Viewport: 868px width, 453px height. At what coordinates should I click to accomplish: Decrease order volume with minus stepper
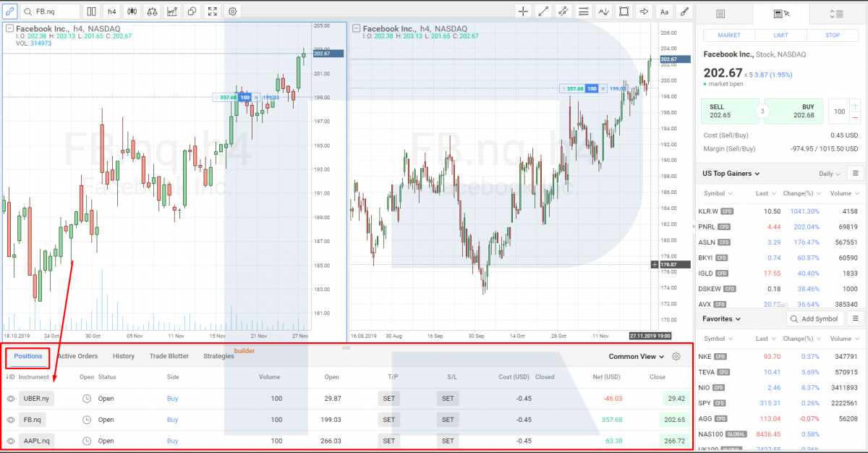coord(856,117)
